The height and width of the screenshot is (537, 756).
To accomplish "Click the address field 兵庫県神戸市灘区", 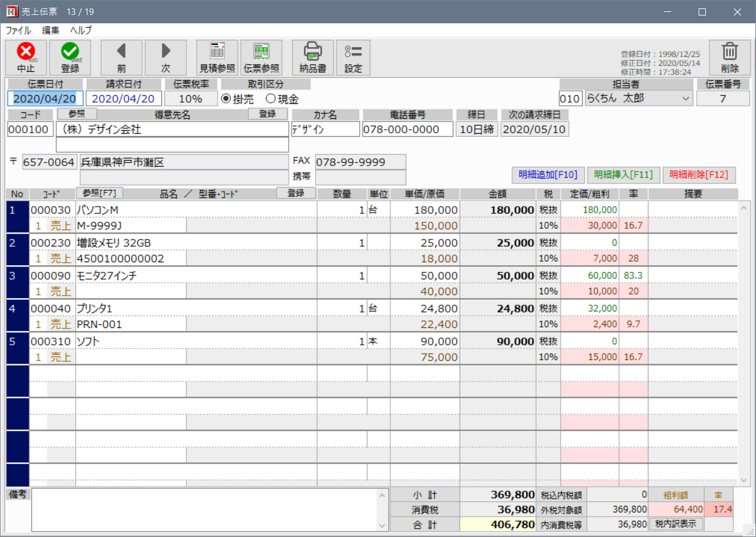I will [x=184, y=162].
